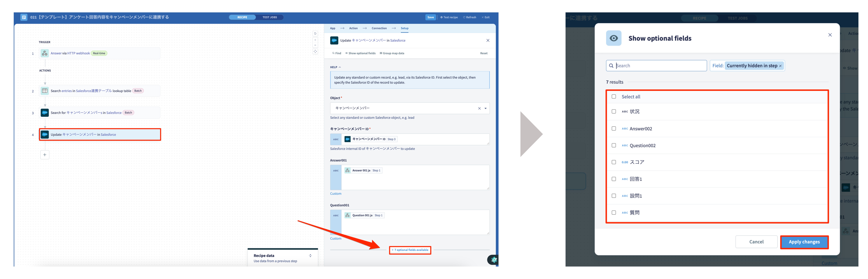868x279 pixels.
Task: Click the recipe document icon beside the title
Action: [x=24, y=17]
